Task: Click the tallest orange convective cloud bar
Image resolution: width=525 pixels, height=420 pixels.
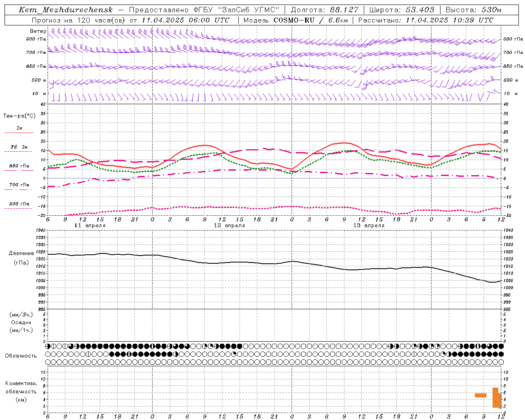Action: click(495, 397)
